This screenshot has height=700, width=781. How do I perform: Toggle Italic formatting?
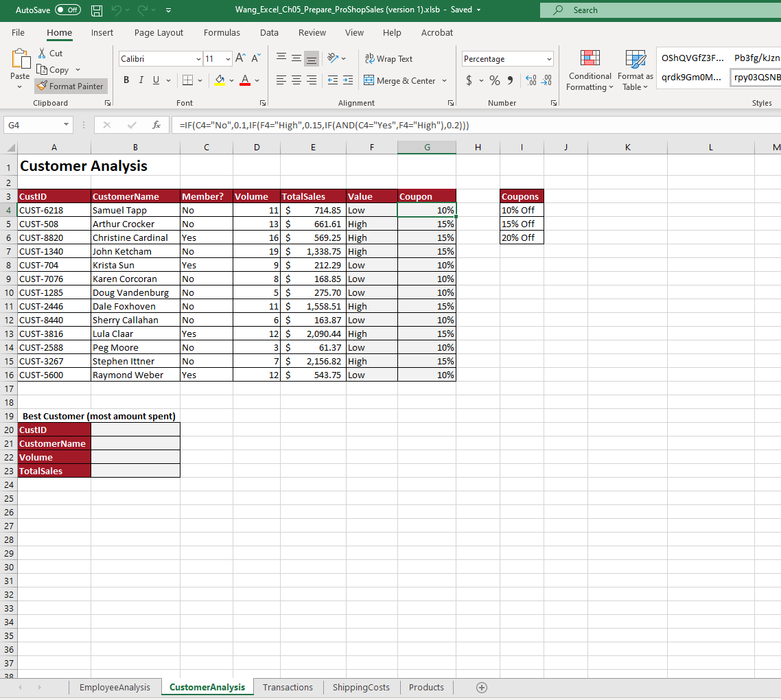141,80
